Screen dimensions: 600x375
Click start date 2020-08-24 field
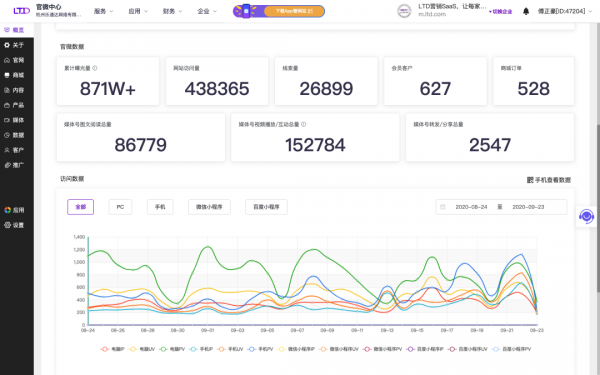click(471, 207)
